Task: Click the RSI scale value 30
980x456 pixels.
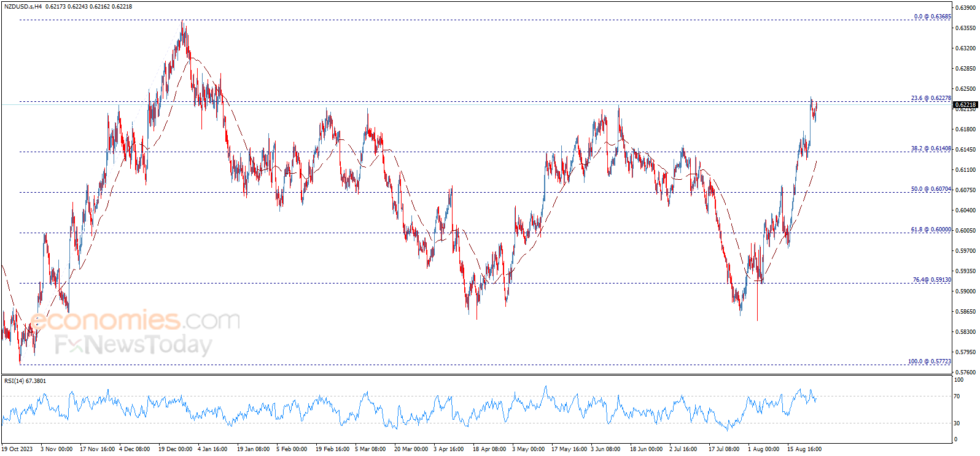Action: [x=957, y=423]
